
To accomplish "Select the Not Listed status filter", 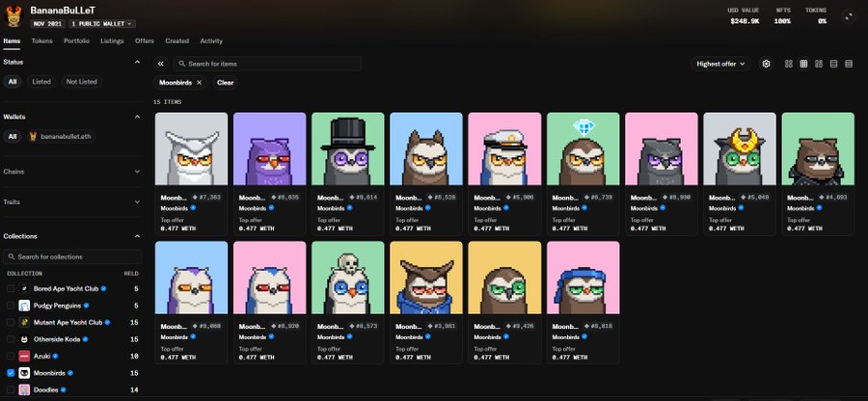I will (81, 82).
